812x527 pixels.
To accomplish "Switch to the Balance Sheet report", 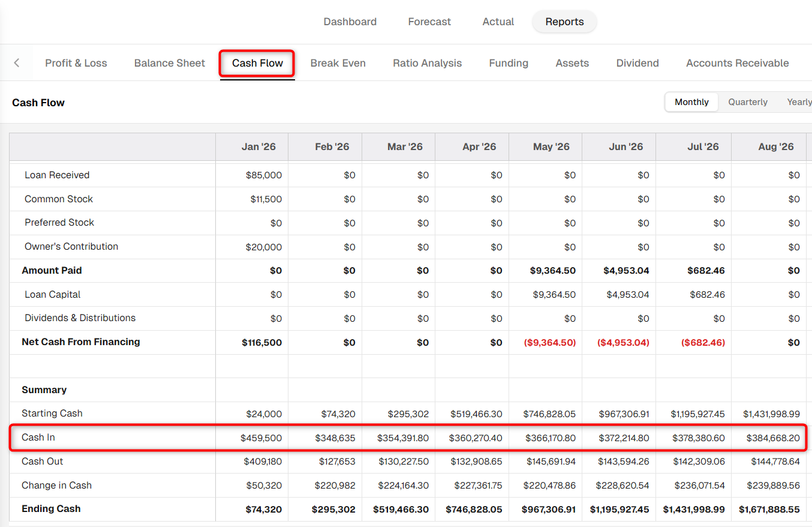I will click(170, 63).
